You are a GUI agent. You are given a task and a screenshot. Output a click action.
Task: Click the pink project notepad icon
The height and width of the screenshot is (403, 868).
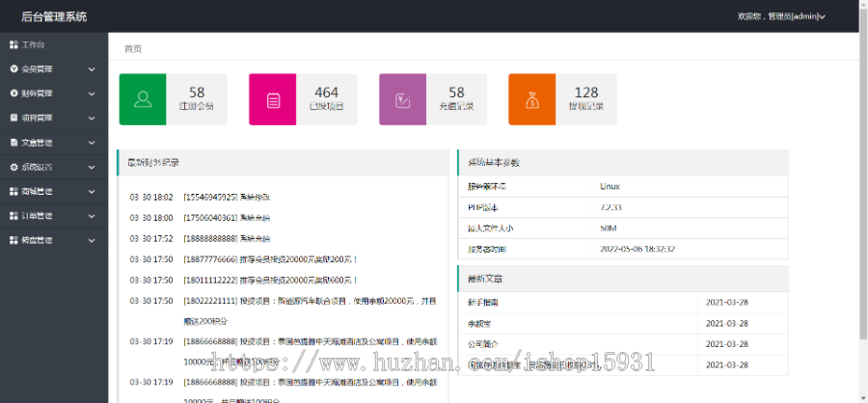(x=273, y=99)
